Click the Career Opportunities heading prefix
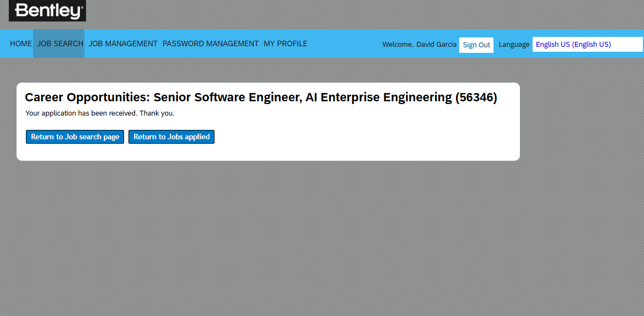 (87, 97)
